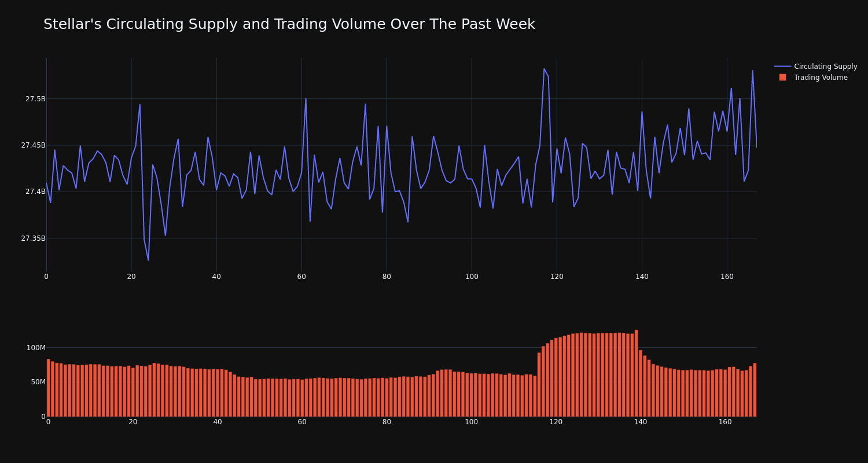
Task: Click the 50M volume axis label
Action: (x=38, y=382)
